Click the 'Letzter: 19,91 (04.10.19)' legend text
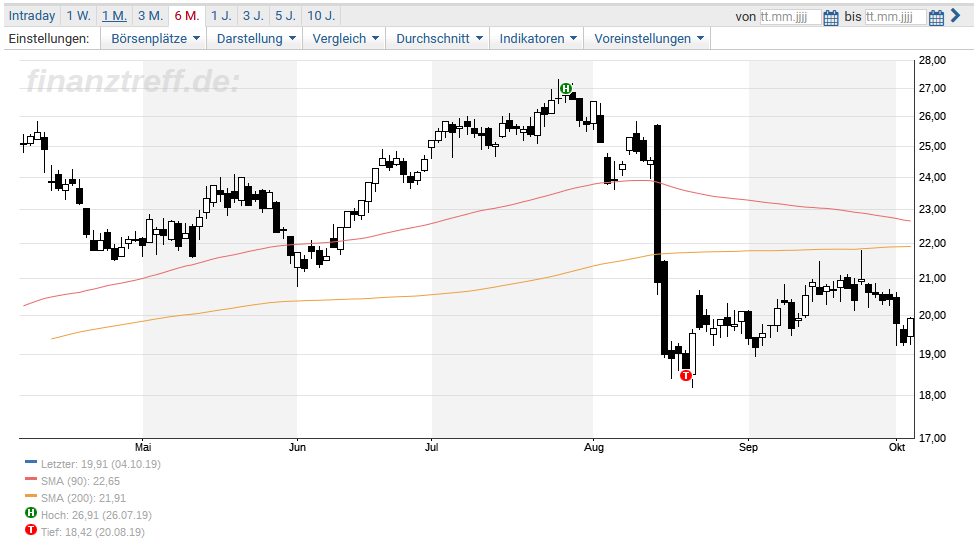Screen dimensions: 980x541 pos(101,464)
